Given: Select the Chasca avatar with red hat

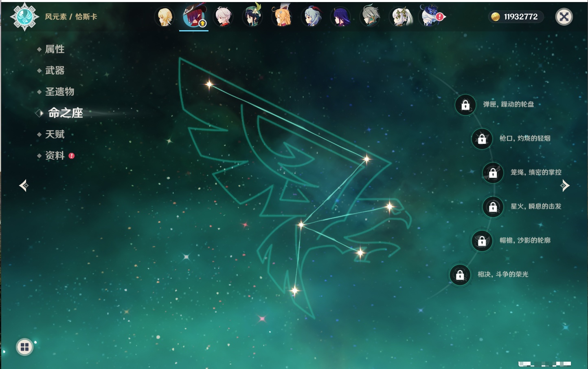Looking at the screenshot, I should (x=194, y=17).
